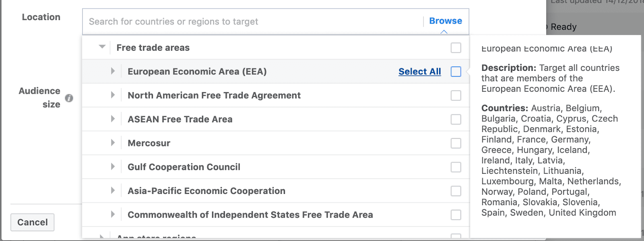Expand Gulf Cooperation Council countries
The width and height of the screenshot is (644, 241).
113,167
